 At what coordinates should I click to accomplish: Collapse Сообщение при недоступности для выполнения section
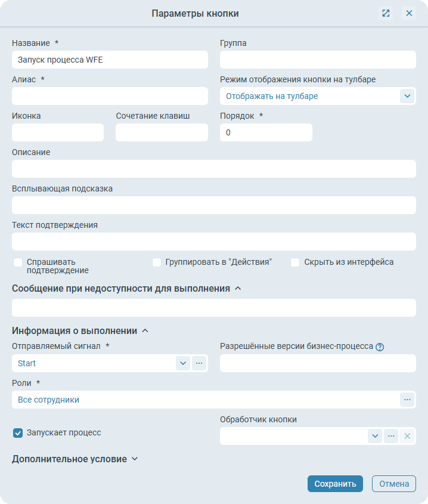coord(238,289)
